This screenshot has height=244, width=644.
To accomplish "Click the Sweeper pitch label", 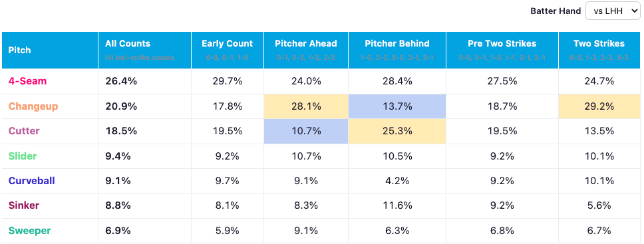I will pyautogui.click(x=29, y=231).
